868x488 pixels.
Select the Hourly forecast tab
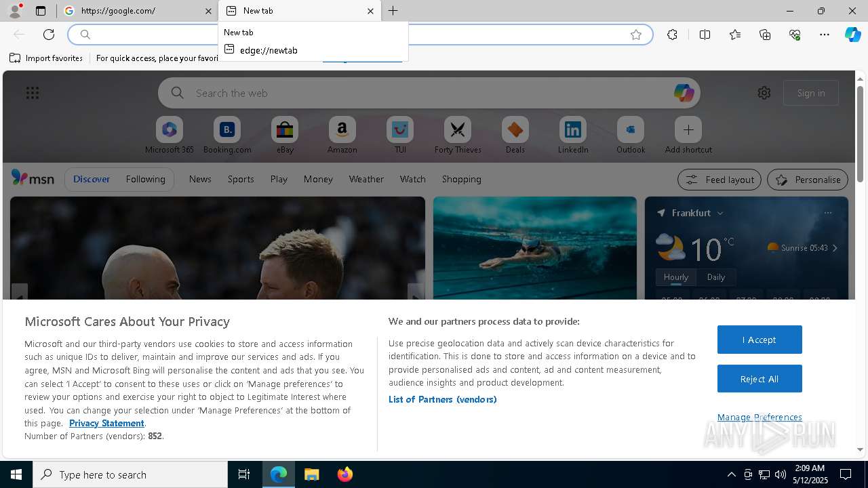click(x=675, y=277)
